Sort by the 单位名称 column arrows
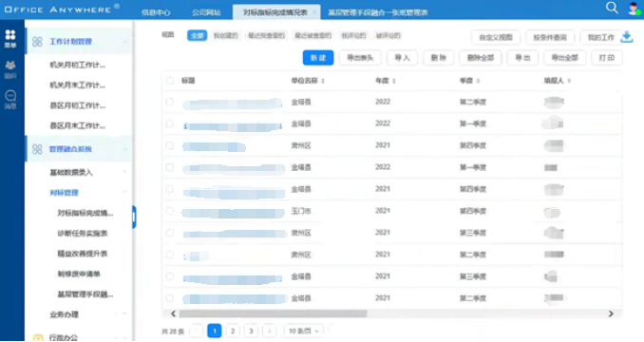The width and height of the screenshot is (644, 342). 323,81
